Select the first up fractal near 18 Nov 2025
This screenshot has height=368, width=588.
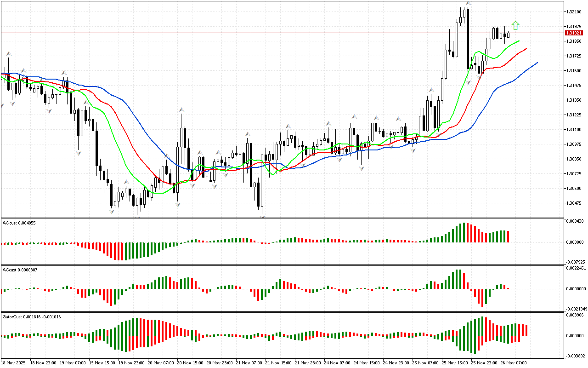(x=8, y=54)
